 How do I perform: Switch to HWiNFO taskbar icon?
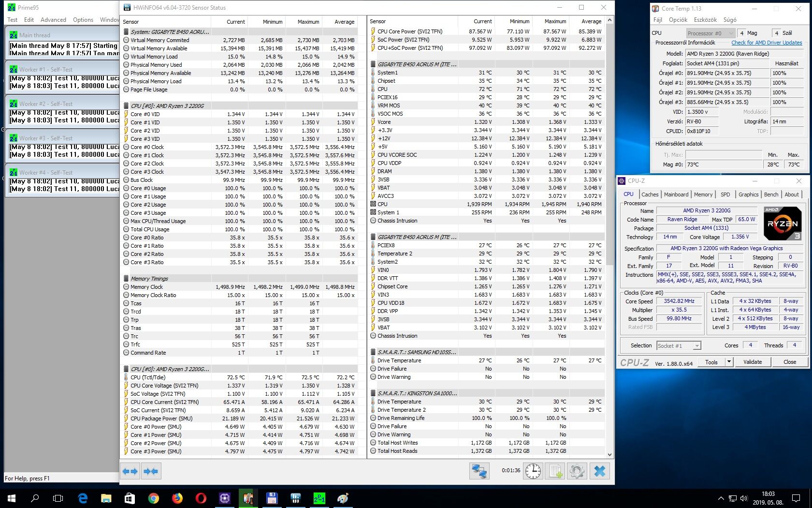pos(296,498)
